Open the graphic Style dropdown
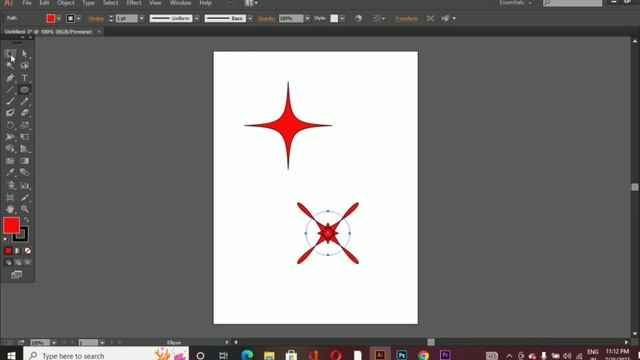640x360 pixels. pyautogui.click(x=342, y=18)
